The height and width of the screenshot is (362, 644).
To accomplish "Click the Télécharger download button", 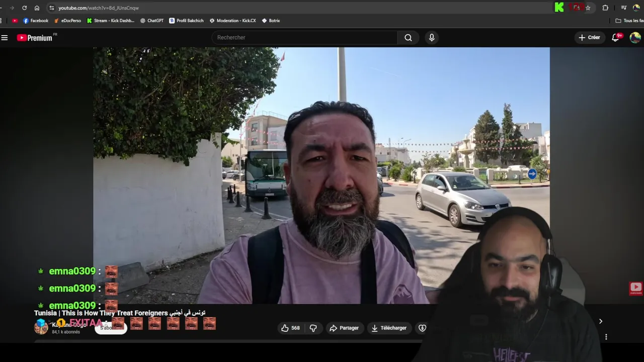I will (x=389, y=328).
